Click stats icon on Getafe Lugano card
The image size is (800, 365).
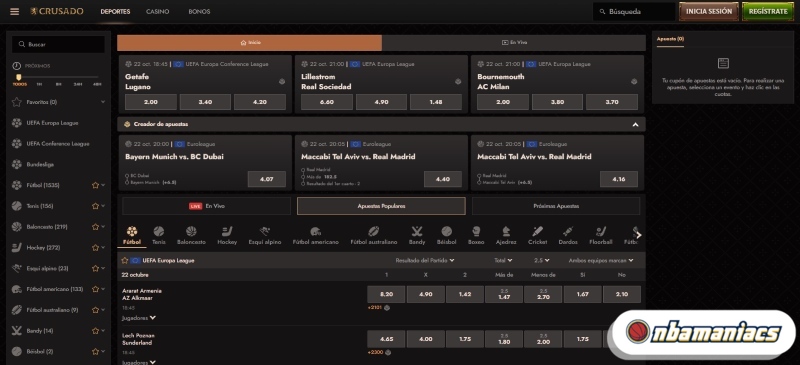point(282,82)
